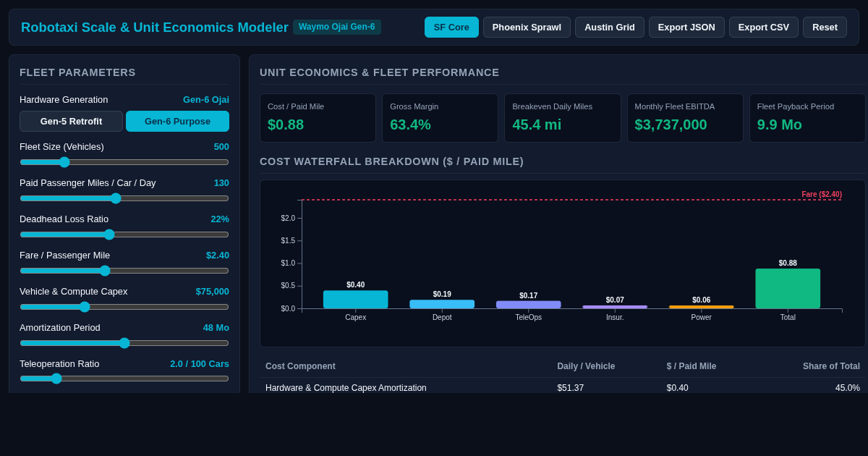Screen dimensions: 868x456
Task: Select Gen-5 Retrofit hardware generation
Action: tap(71, 122)
